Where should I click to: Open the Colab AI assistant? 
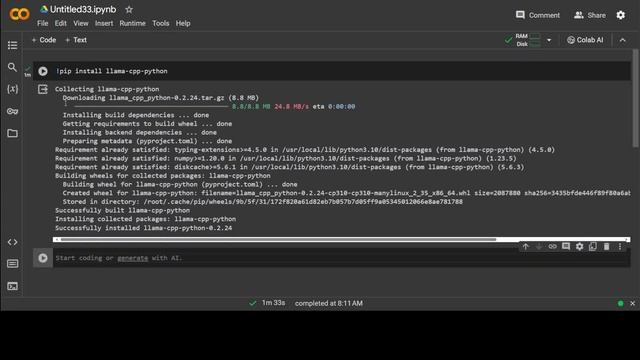585,40
